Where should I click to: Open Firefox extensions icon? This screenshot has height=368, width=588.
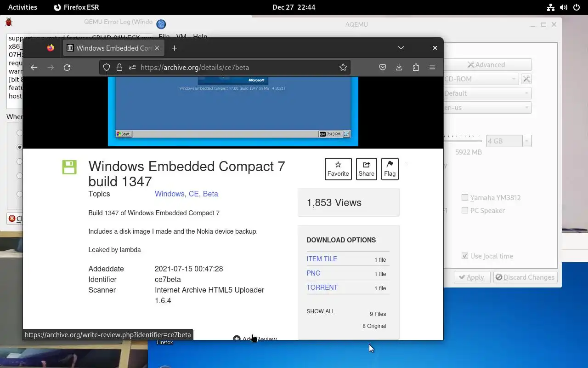tap(416, 67)
